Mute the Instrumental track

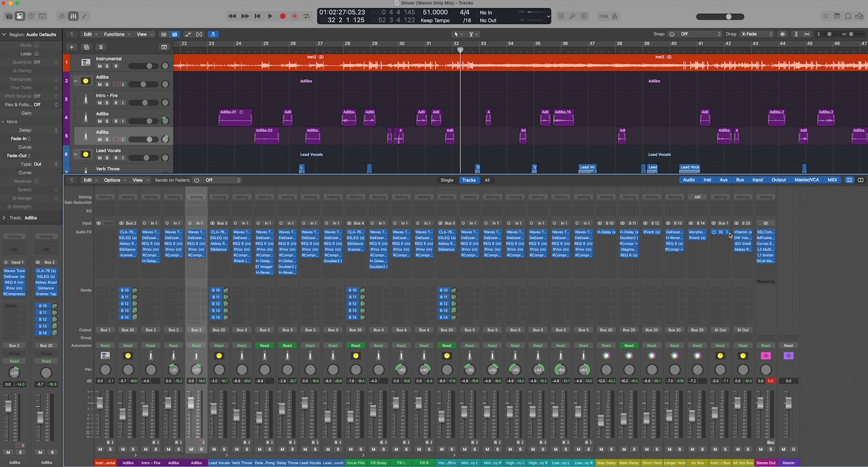[x=99, y=66]
